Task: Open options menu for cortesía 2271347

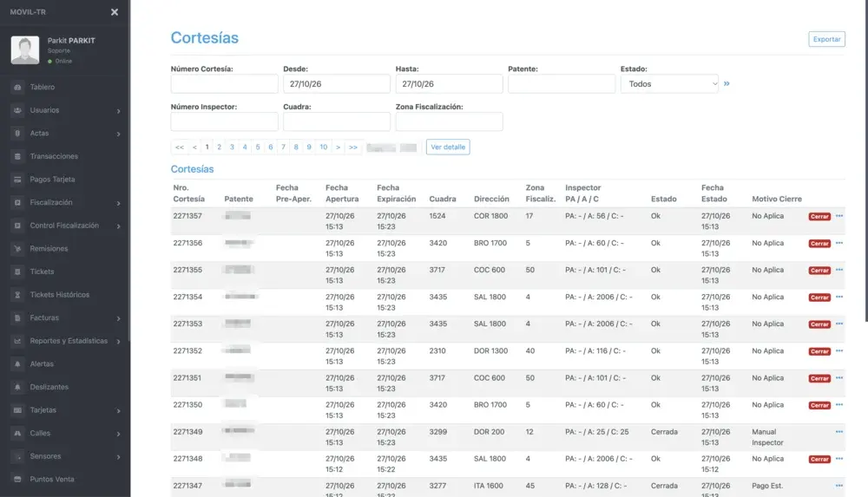Action: (839, 486)
